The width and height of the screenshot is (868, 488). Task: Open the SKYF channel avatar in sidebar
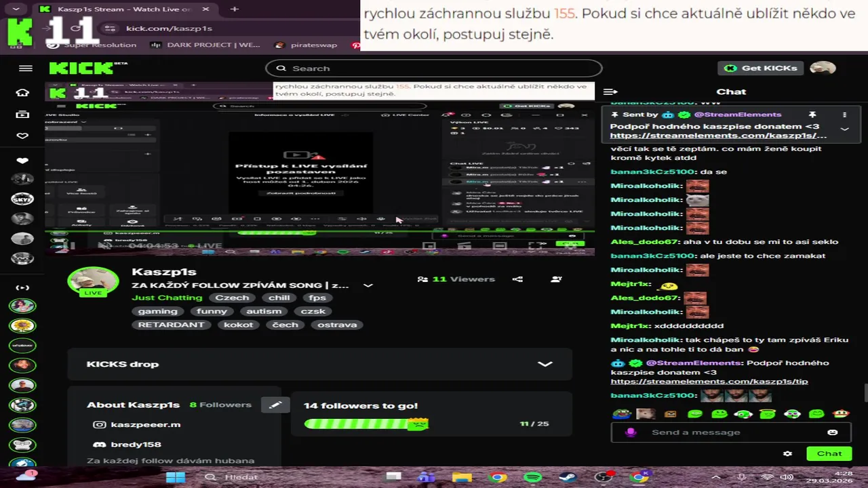coord(22,199)
